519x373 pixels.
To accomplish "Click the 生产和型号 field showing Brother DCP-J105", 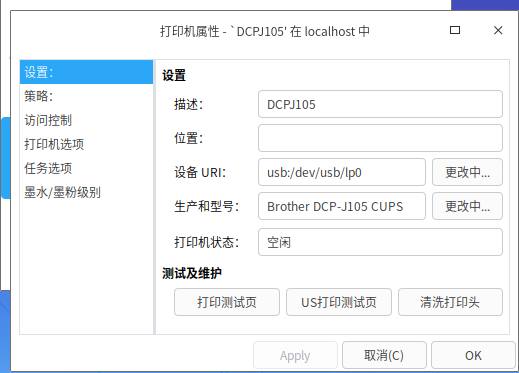I will [x=342, y=206].
